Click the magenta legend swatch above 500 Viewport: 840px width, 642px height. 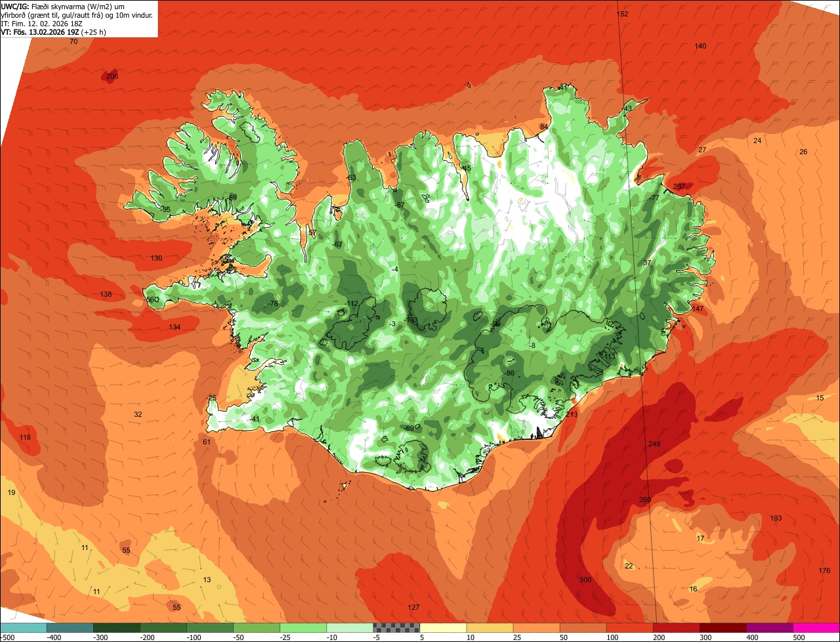click(x=816, y=628)
